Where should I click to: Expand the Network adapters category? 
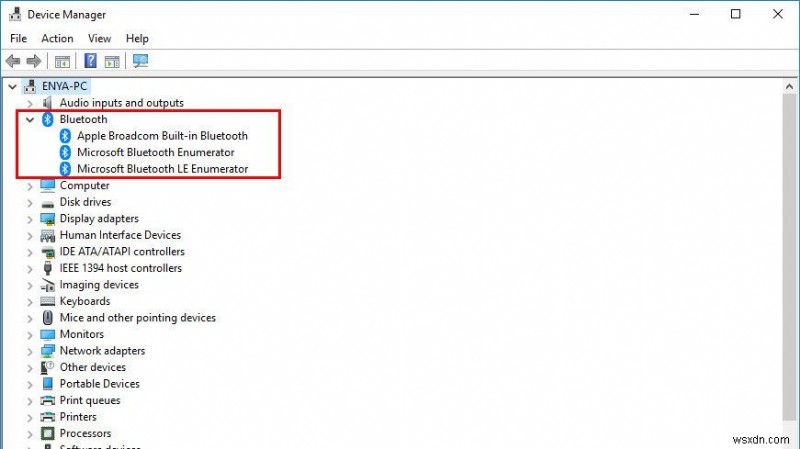tap(30, 352)
